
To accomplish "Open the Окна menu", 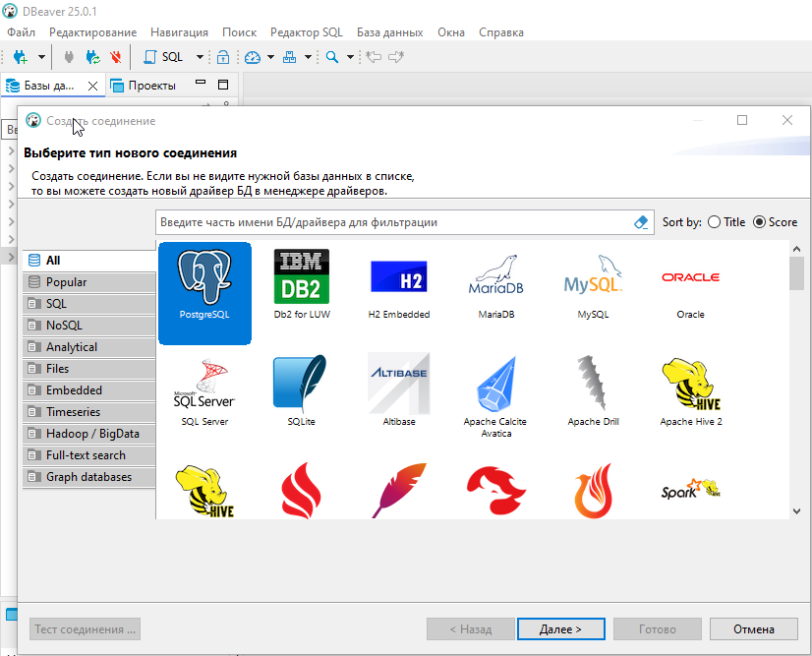I will tap(451, 32).
